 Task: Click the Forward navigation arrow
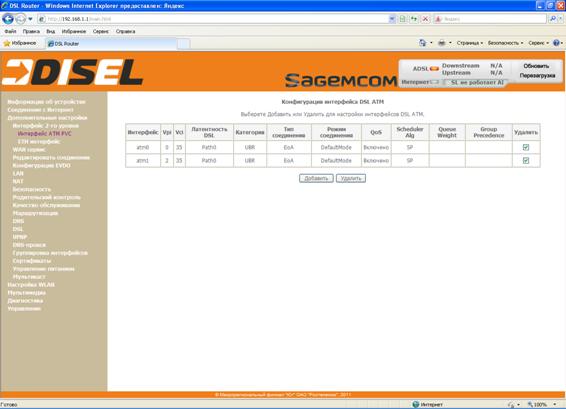tap(21, 19)
